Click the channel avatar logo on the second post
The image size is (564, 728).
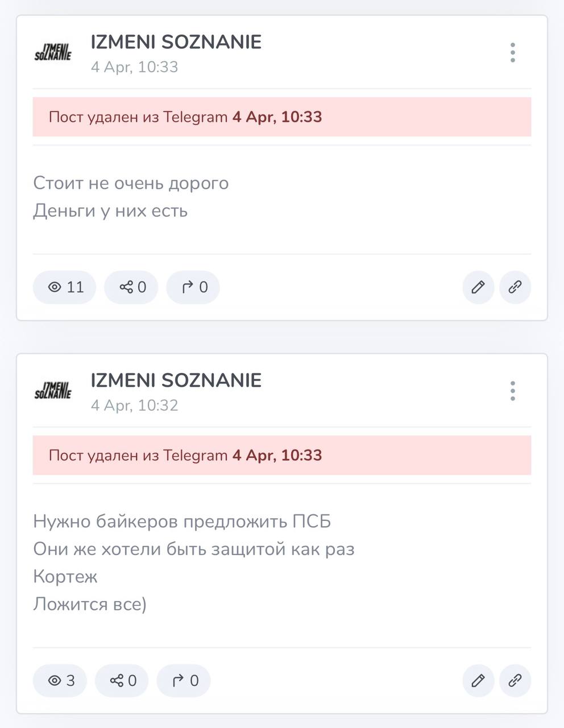tap(53, 391)
